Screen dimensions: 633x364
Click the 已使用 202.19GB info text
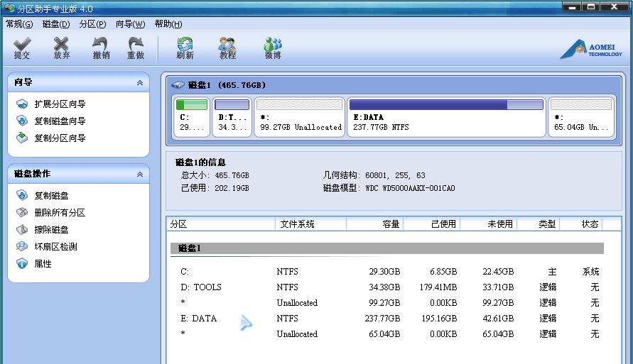point(215,188)
